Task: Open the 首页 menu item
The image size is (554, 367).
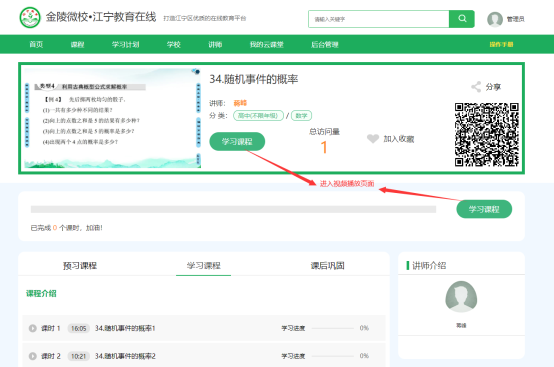Action: [36, 45]
